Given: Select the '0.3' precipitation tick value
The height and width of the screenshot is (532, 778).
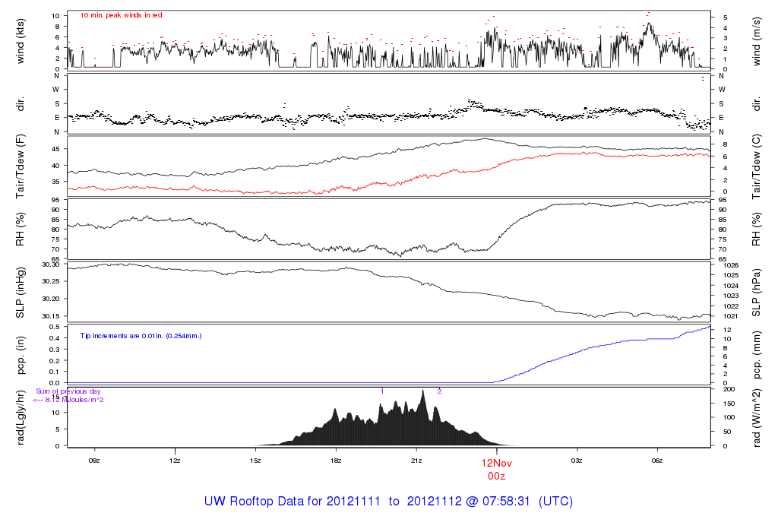Looking at the screenshot, I should (55, 350).
